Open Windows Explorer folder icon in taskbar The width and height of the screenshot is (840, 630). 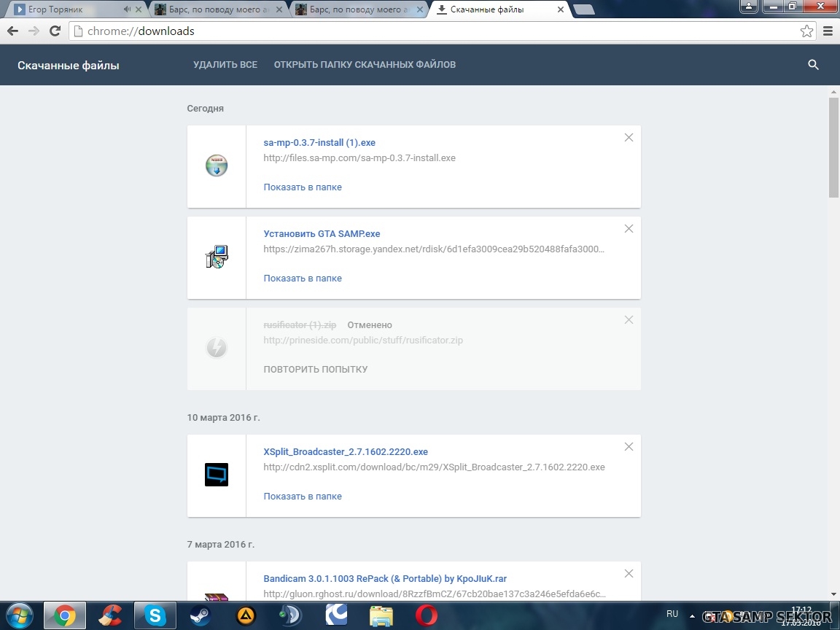(x=381, y=615)
